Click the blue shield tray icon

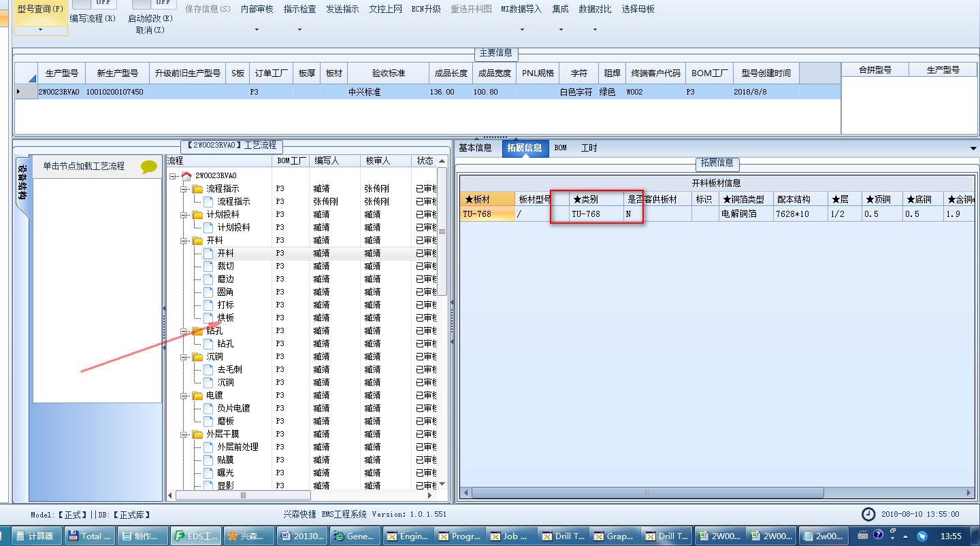click(x=922, y=536)
